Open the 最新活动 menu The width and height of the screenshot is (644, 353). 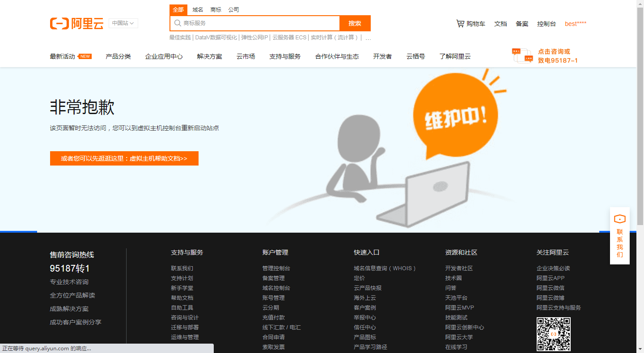point(63,56)
